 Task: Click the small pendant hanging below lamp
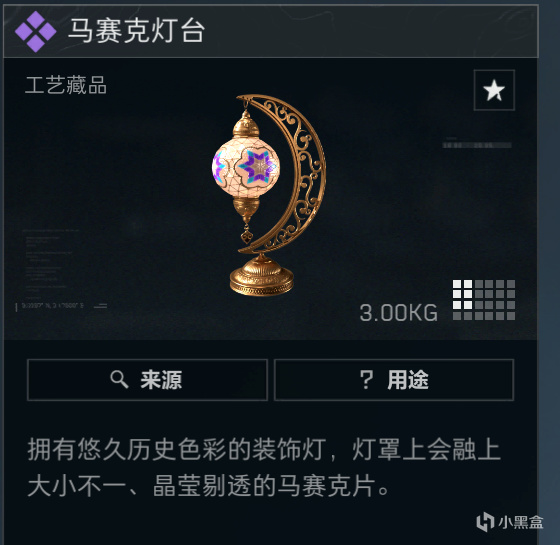(246, 235)
